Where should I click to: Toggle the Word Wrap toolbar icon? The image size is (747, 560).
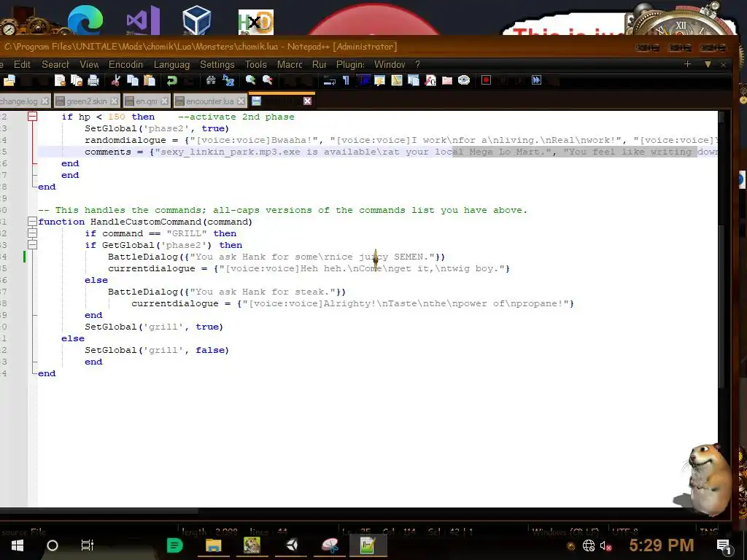tap(329, 80)
